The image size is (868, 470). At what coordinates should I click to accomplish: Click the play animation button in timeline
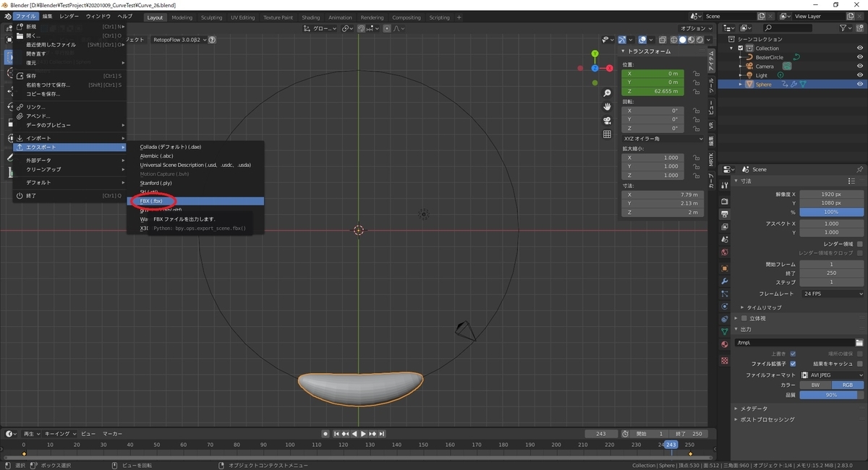(x=363, y=434)
